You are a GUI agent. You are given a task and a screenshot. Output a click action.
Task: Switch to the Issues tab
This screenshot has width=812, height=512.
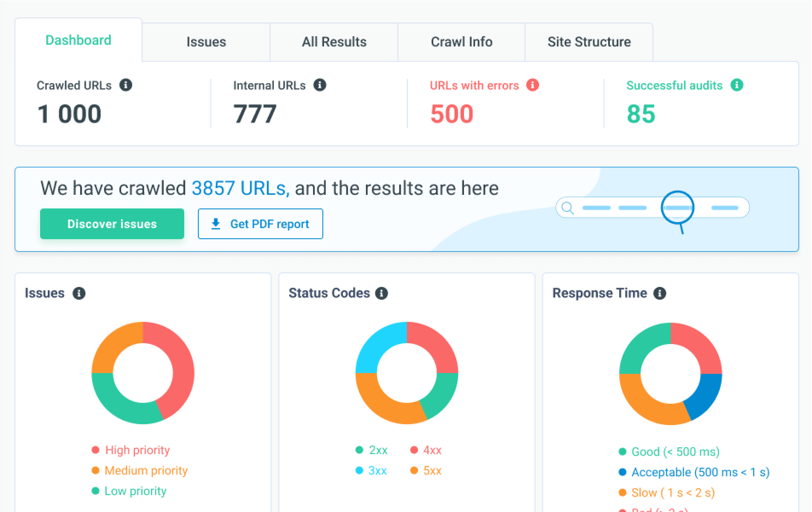pyautogui.click(x=206, y=42)
